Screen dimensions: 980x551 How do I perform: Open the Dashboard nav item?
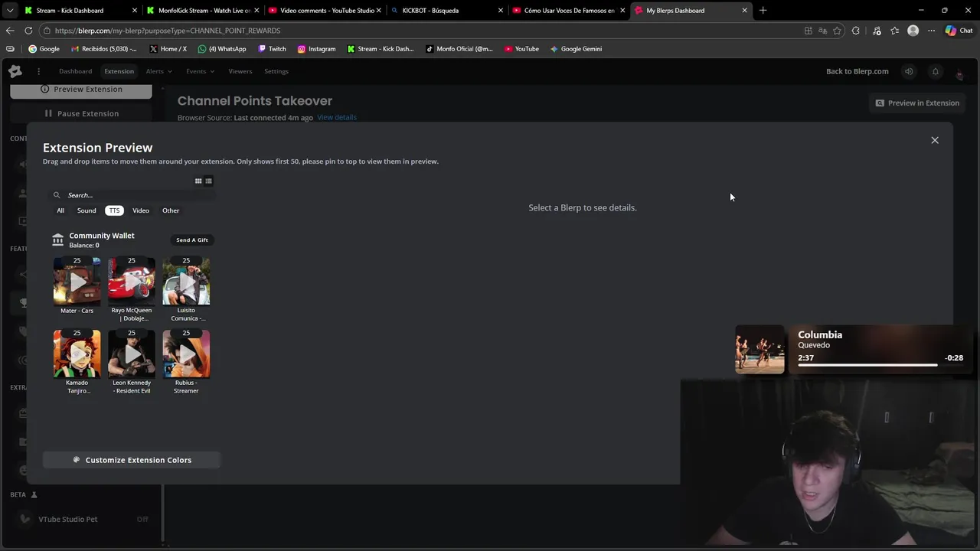pyautogui.click(x=75, y=71)
